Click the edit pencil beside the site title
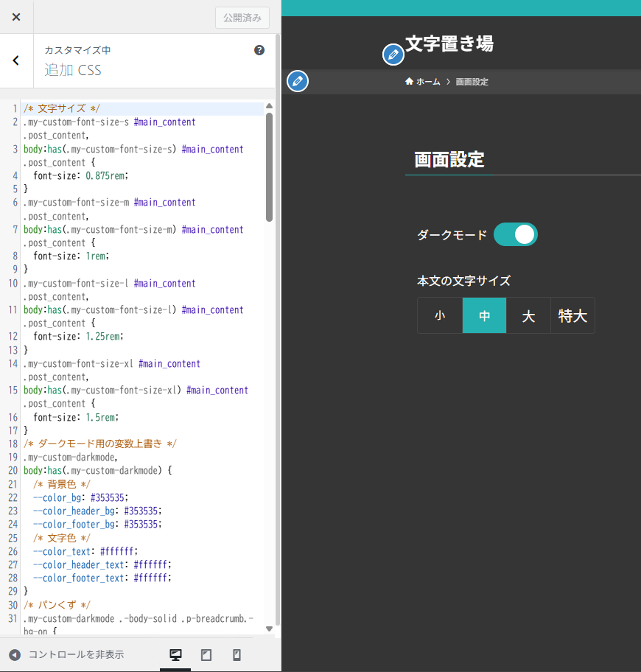This screenshot has width=641, height=672. coord(393,54)
